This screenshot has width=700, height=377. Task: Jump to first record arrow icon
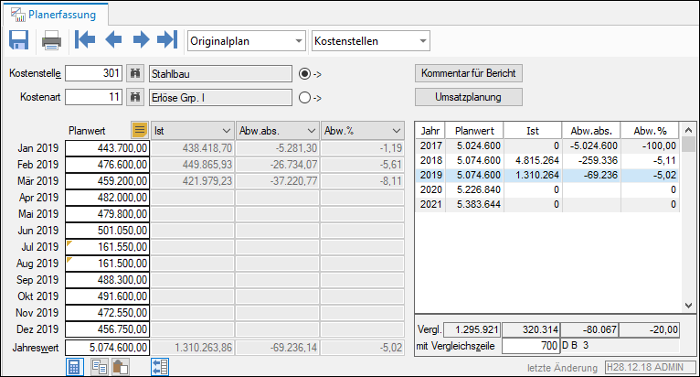[85, 40]
